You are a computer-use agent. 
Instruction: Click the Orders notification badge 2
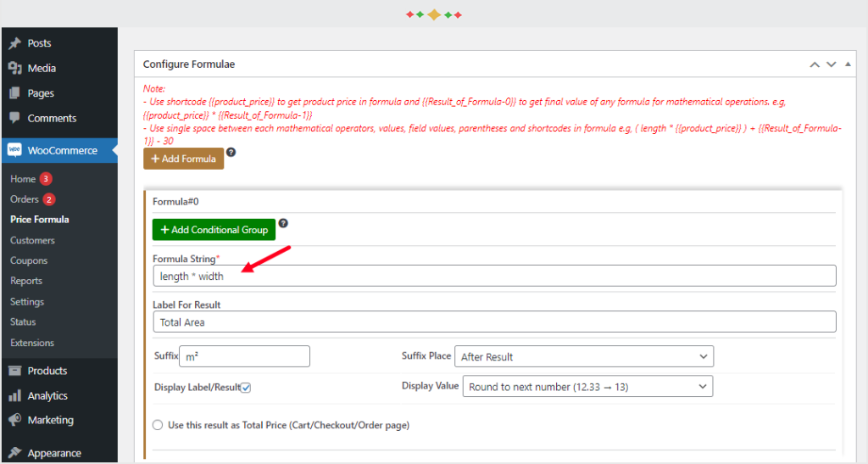(x=48, y=199)
